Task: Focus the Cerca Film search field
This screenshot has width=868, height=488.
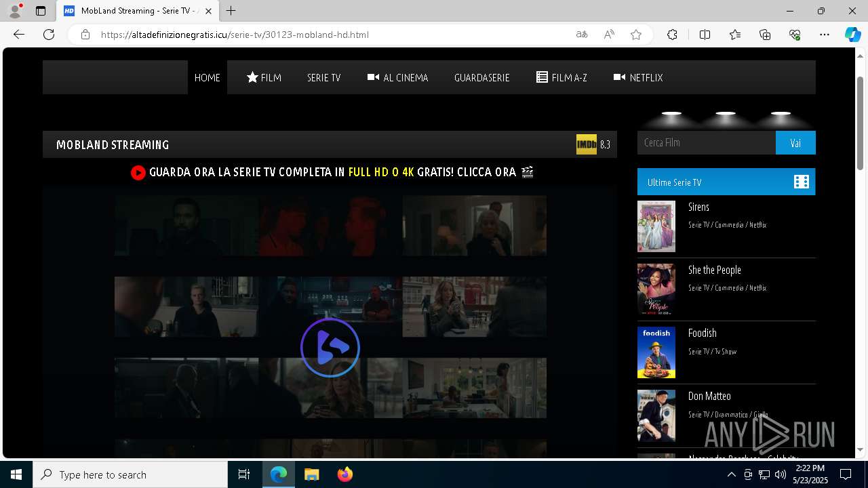Action: [x=707, y=142]
